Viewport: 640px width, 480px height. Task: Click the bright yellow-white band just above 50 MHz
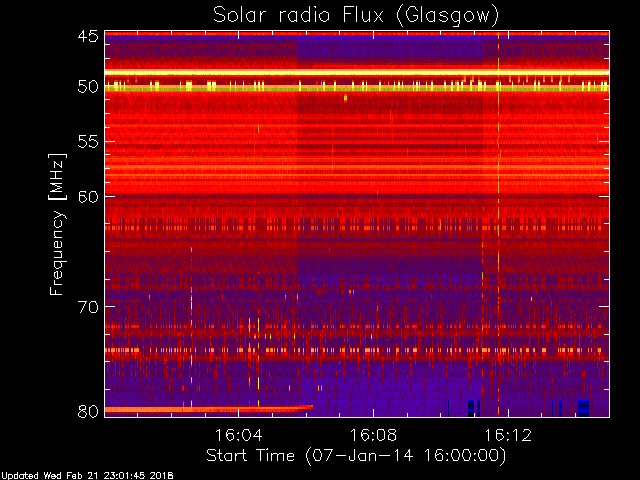[x=357, y=73]
